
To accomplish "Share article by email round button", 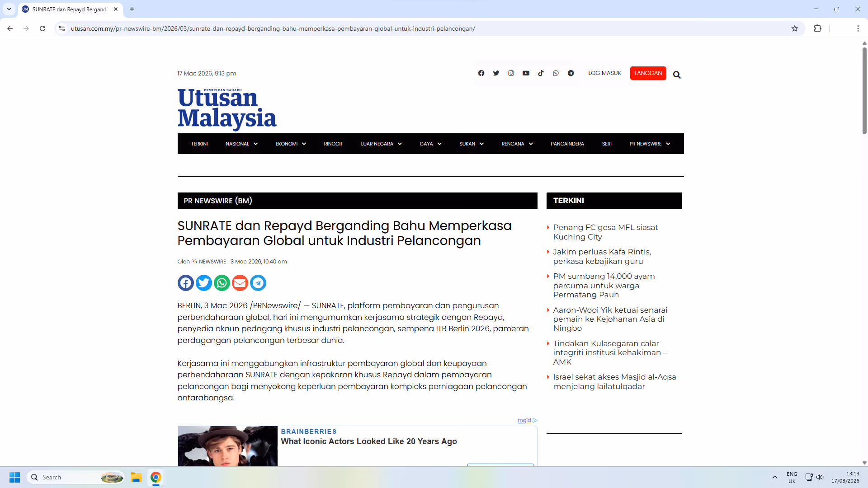I will 240,283.
